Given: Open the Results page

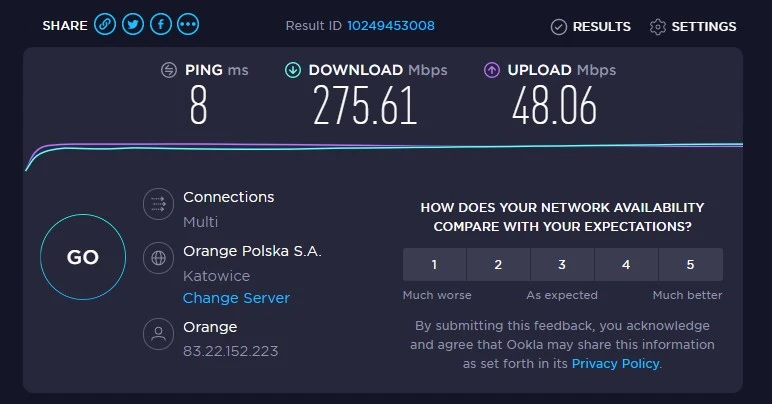Looking at the screenshot, I should pos(590,27).
